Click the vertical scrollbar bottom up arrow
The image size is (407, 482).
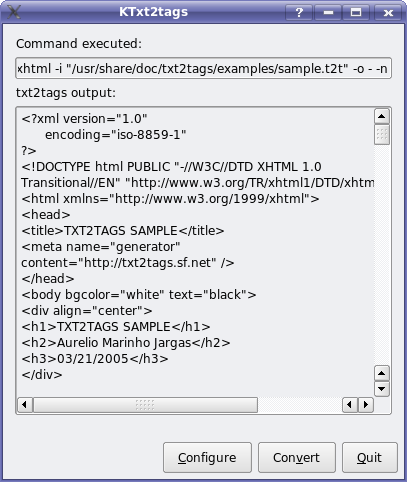point(382,373)
